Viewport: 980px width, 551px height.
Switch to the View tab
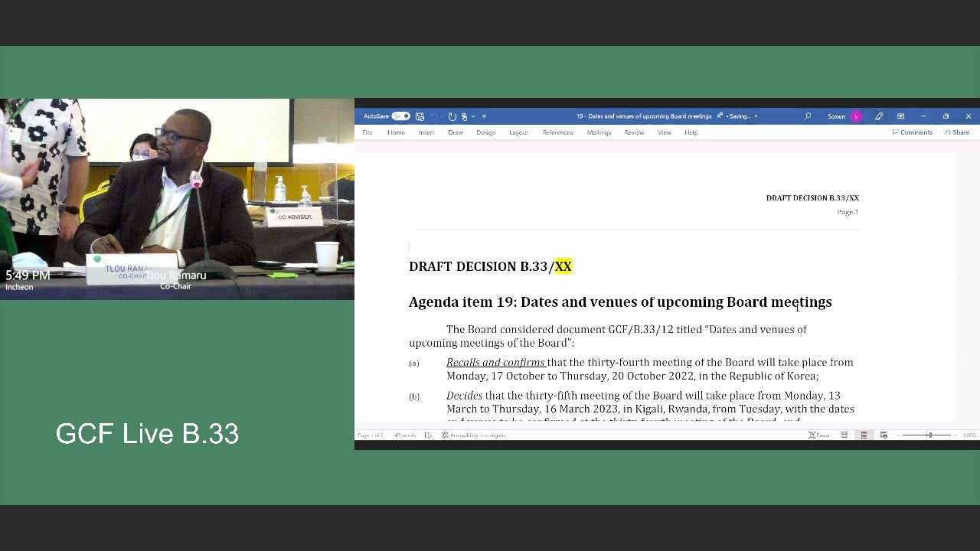pos(665,132)
